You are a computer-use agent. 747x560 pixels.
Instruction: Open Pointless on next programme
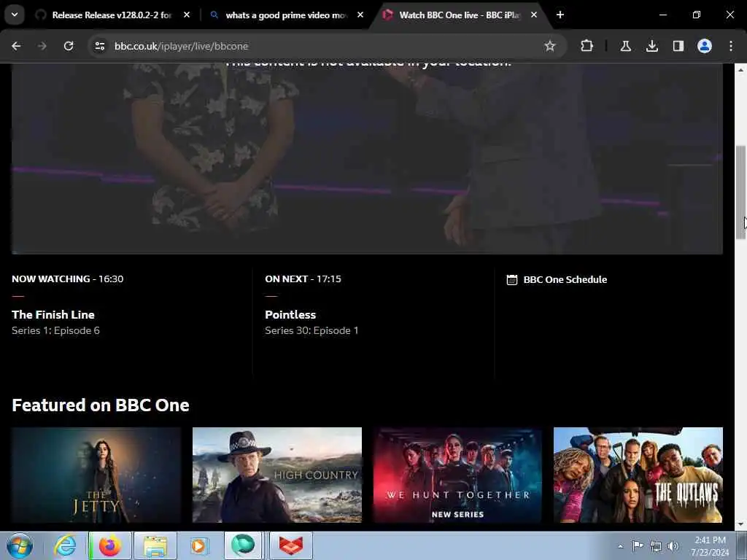tap(290, 315)
